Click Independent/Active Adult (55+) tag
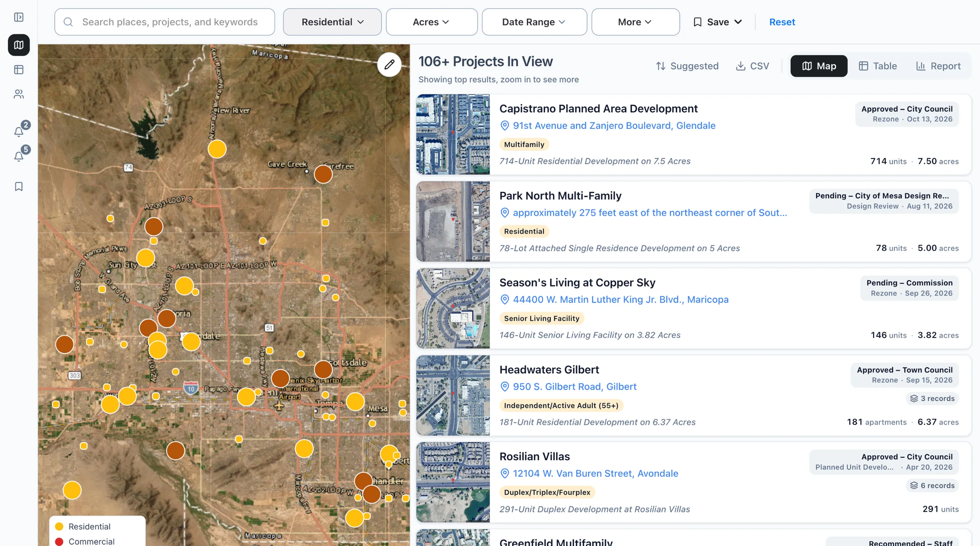980x546 pixels. coord(561,405)
